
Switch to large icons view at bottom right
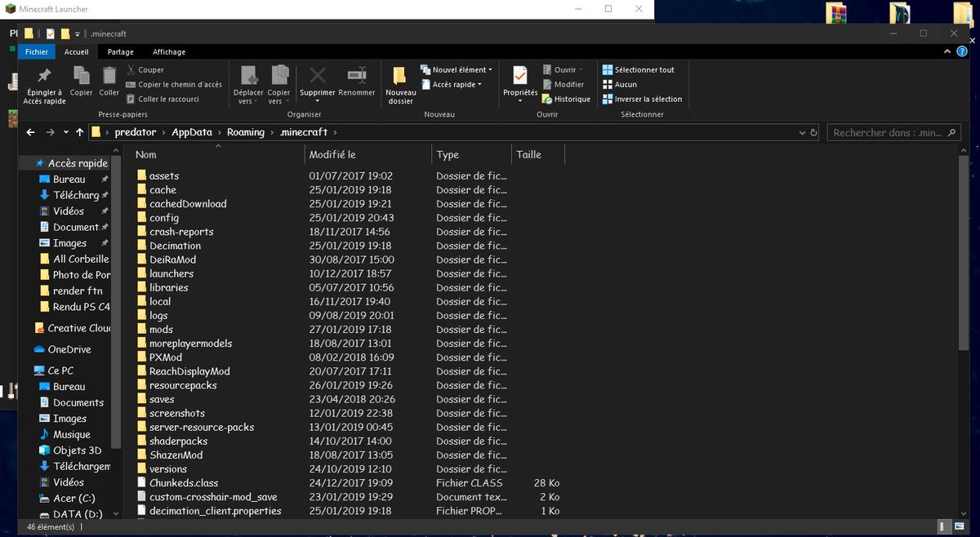click(x=959, y=527)
